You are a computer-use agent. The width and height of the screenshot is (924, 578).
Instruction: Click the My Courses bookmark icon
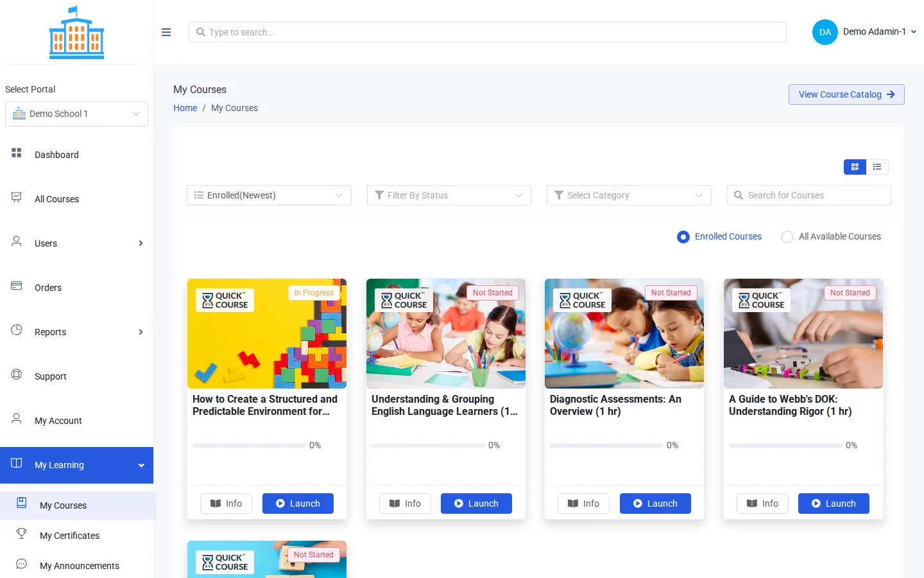21,503
